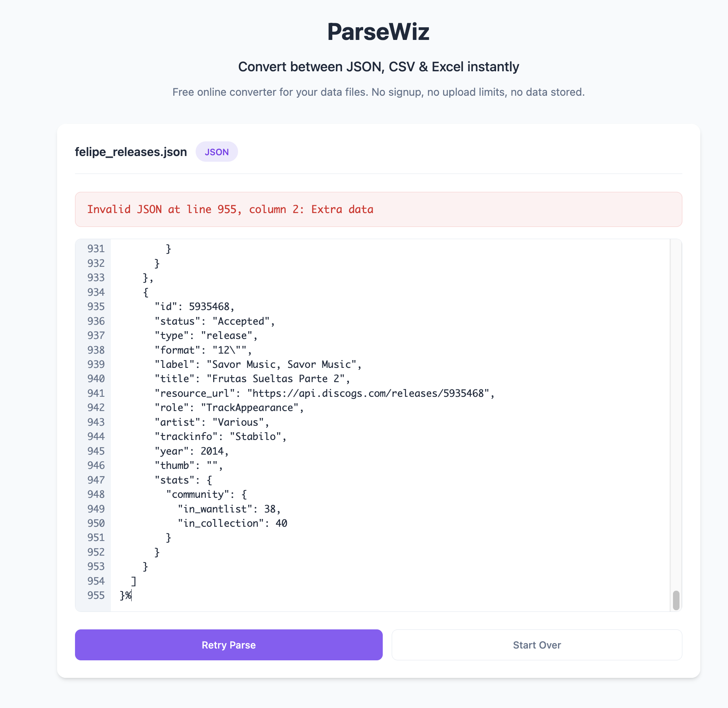This screenshot has width=728, height=708.
Task: Click line number 955 in the gutter
Action: (96, 596)
